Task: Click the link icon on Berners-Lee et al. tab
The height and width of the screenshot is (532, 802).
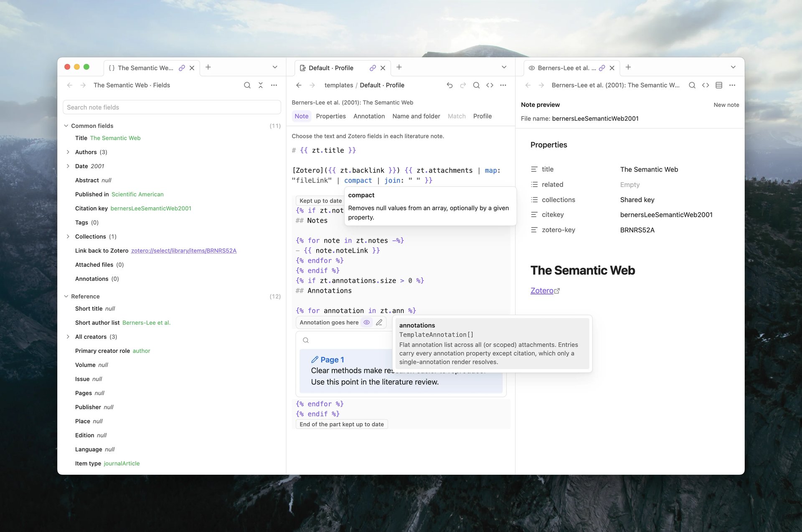Action: (x=602, y=68)
